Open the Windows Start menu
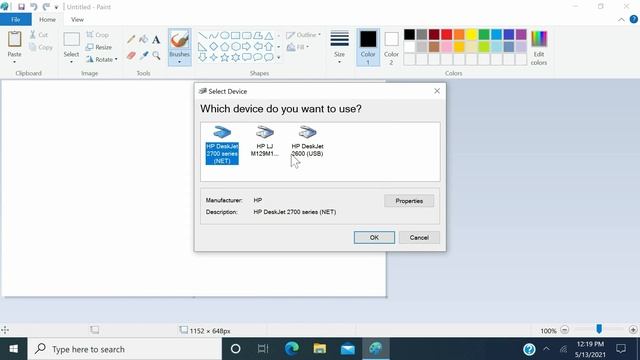The height and width of the screenshot is (360, 640). click(13, 349)
